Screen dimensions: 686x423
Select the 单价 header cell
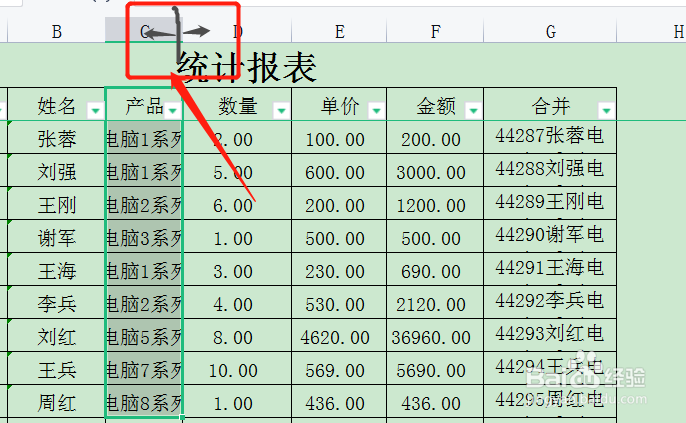tap(339, 104)
